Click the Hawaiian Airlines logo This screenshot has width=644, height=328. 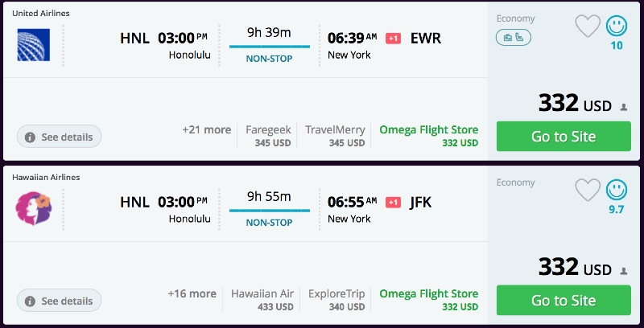pyautogui.click(x=33, y=208)
